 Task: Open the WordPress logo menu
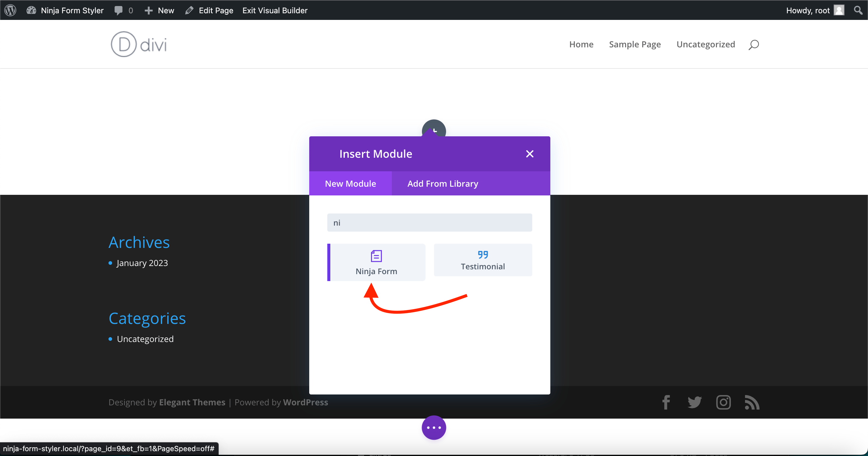pyautogui.click(x=11, y=10)
